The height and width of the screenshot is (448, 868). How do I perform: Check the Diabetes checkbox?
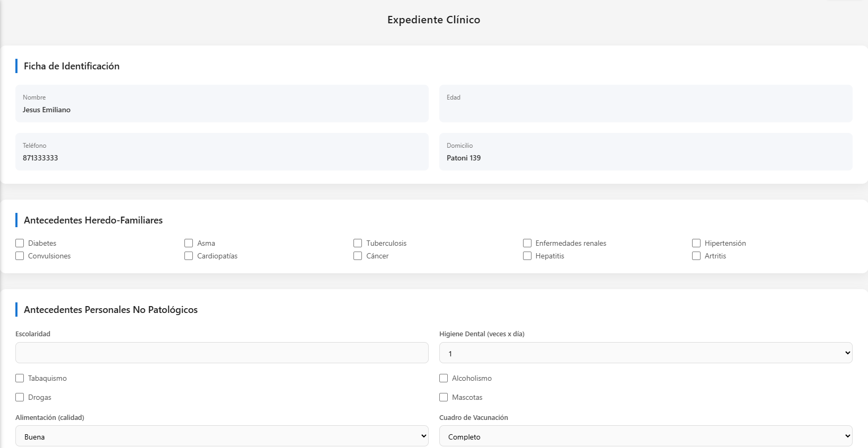point(20,243)
